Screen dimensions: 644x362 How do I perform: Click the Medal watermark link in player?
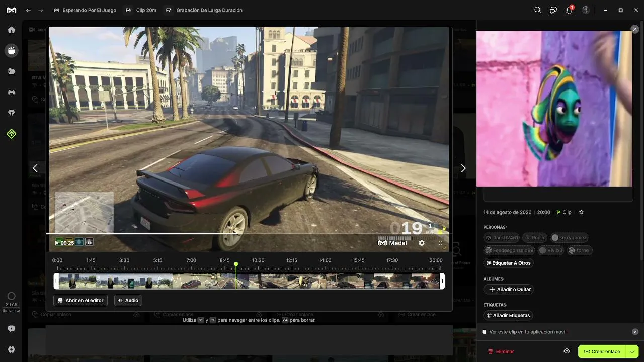coord(392,243)
